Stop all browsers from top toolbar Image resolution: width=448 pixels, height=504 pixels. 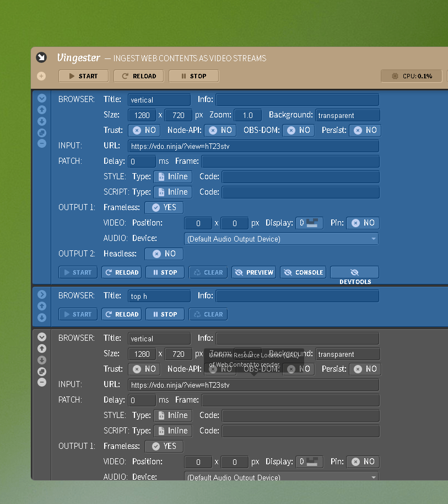(193, 76)
